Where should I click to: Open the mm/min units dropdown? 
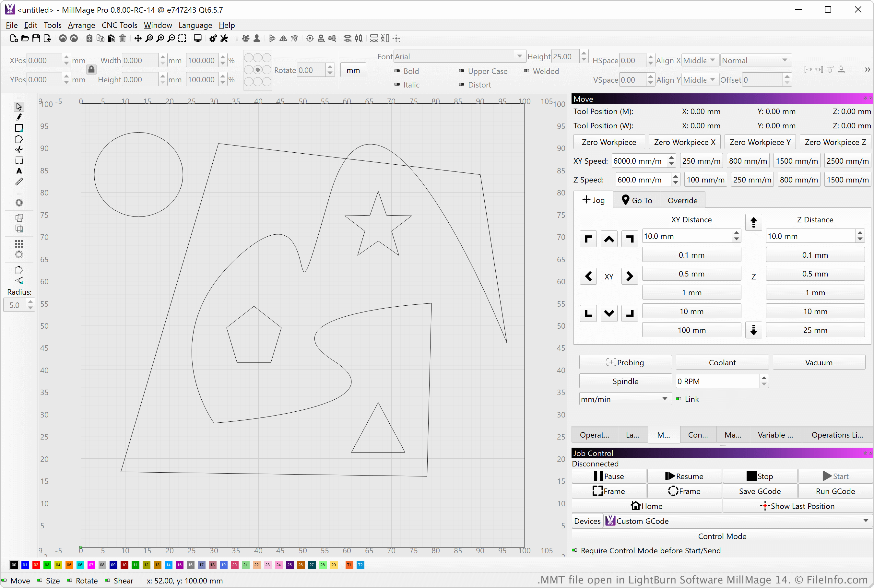[x=625, y=399]
